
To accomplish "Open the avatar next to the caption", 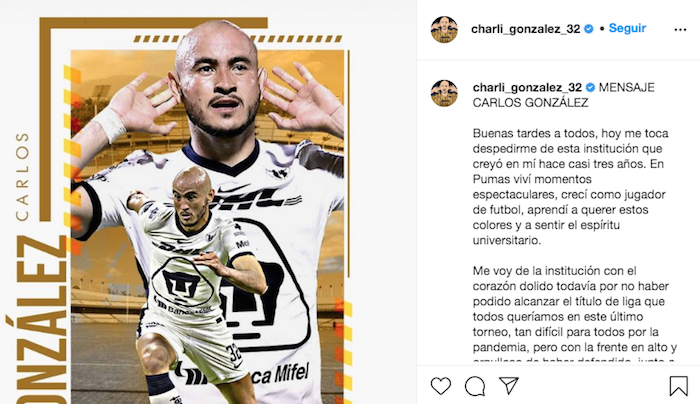I will click(x=444, y=93).
